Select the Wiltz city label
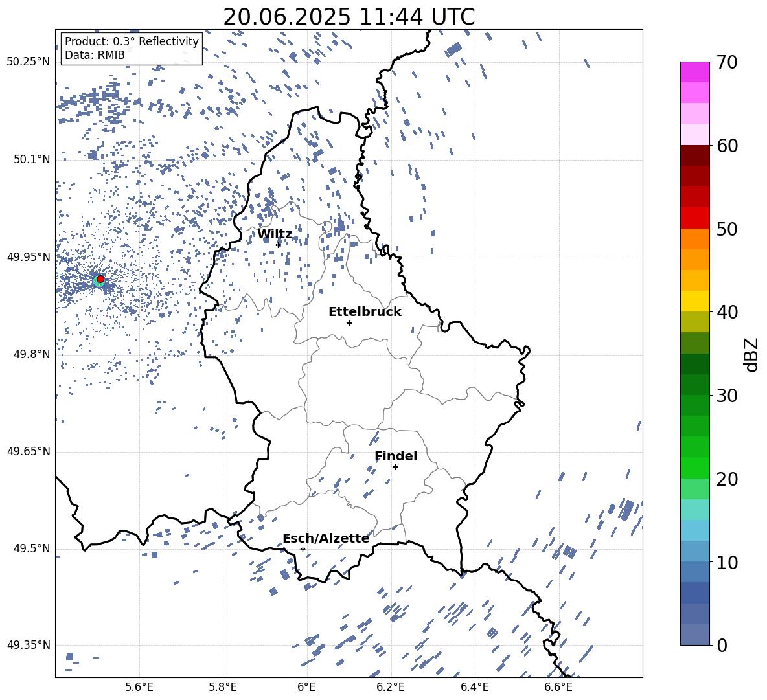This screenshot has width=767, height=700. pyautogui.click(x=275, y=234)
